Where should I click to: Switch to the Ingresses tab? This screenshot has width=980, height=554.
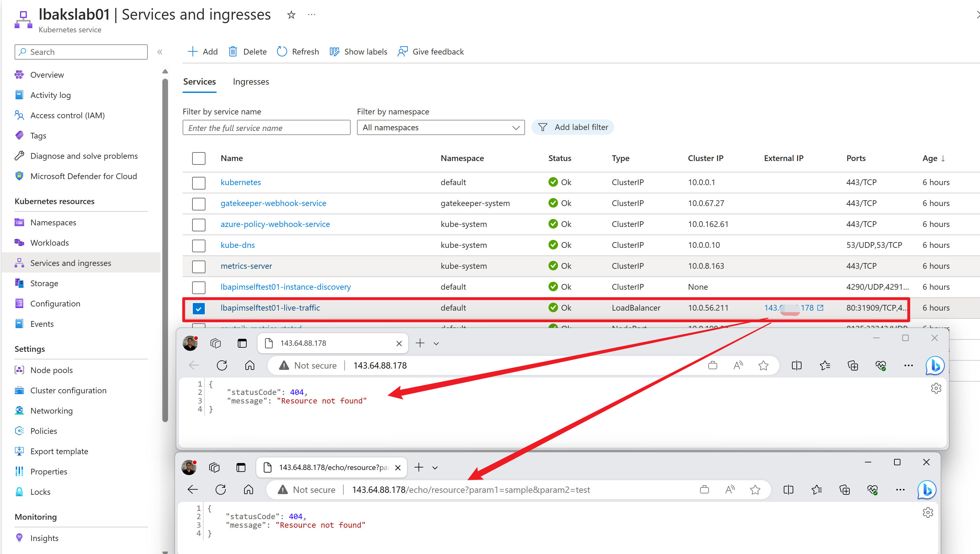tap(251, 82)
